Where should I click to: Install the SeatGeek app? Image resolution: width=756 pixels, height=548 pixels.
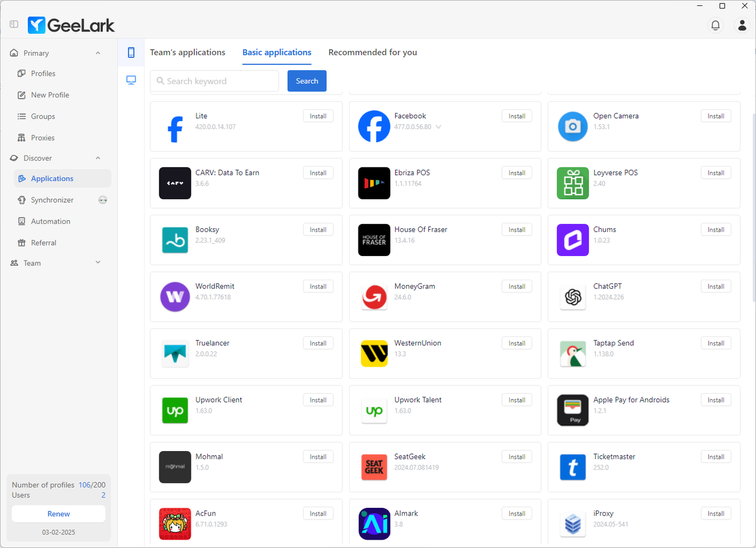(x=517, y=457)
